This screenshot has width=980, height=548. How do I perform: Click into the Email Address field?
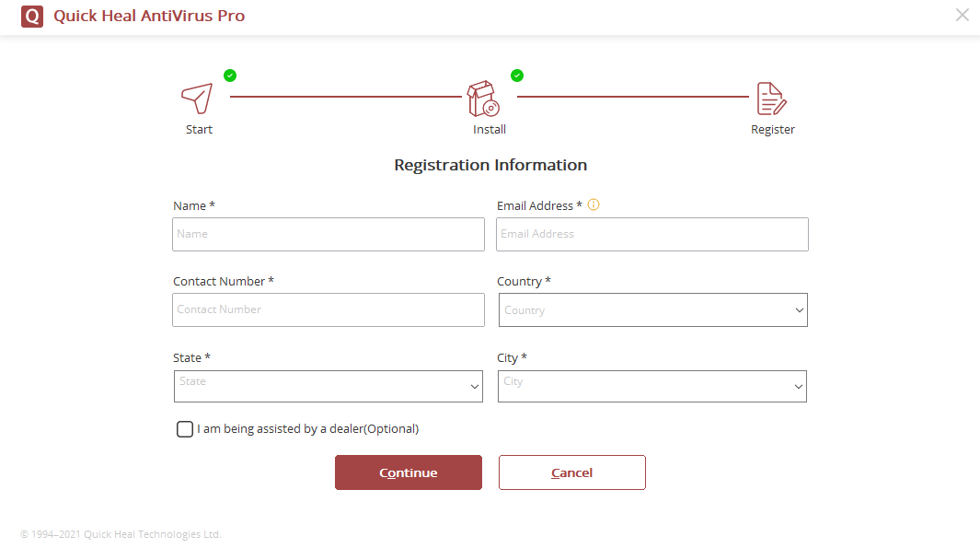point(652,235)
